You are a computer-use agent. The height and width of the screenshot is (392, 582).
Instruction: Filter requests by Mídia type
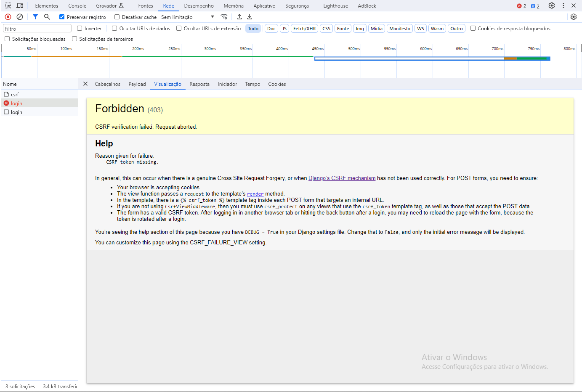click(x=377, y=29)
